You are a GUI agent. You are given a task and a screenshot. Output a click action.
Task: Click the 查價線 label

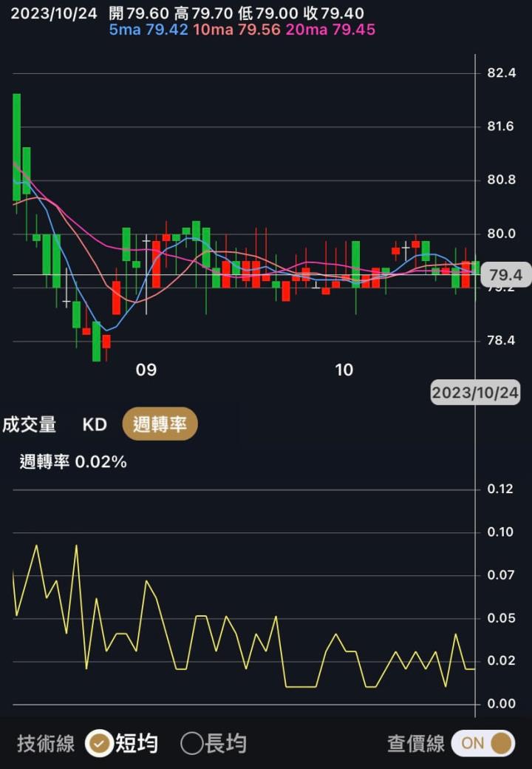coord(416,744)
